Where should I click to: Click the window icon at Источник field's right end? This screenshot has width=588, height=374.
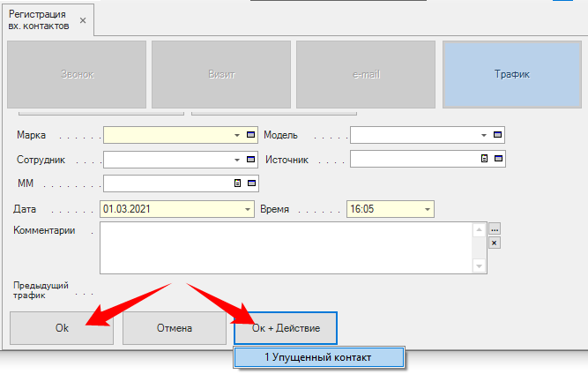[x=498, y=159]
